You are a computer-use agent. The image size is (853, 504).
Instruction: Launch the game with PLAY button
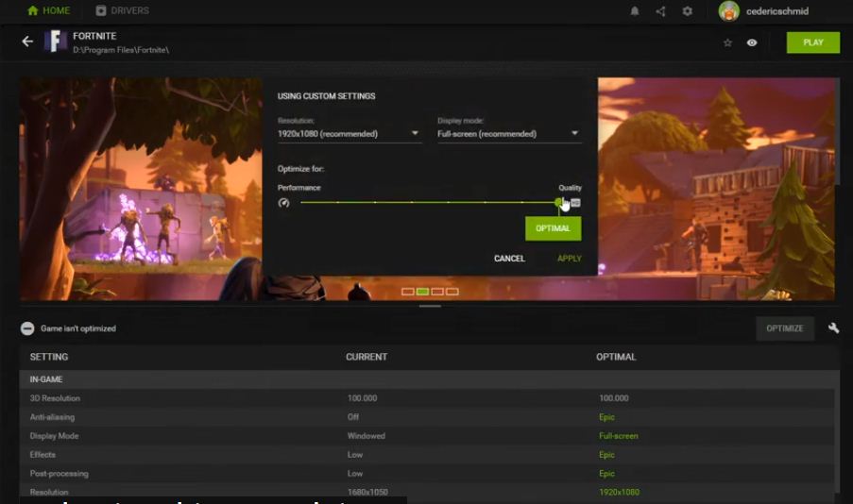[x=812, y=42]
